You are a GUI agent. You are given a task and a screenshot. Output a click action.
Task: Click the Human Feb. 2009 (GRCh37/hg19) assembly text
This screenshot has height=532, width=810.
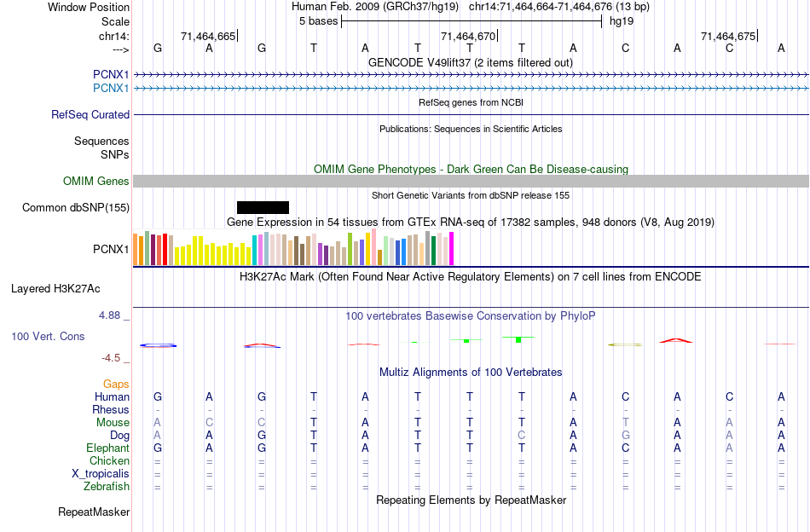point(375,7)
